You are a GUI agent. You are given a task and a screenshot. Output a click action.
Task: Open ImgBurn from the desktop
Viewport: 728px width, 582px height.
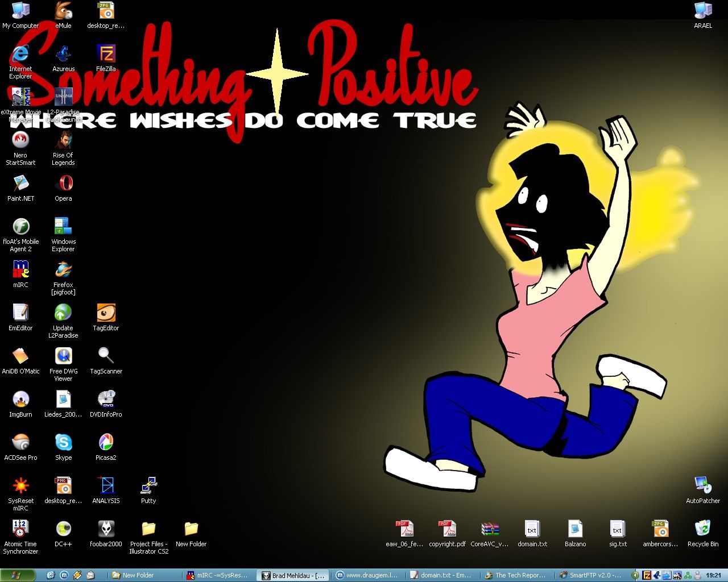(20, 404)
